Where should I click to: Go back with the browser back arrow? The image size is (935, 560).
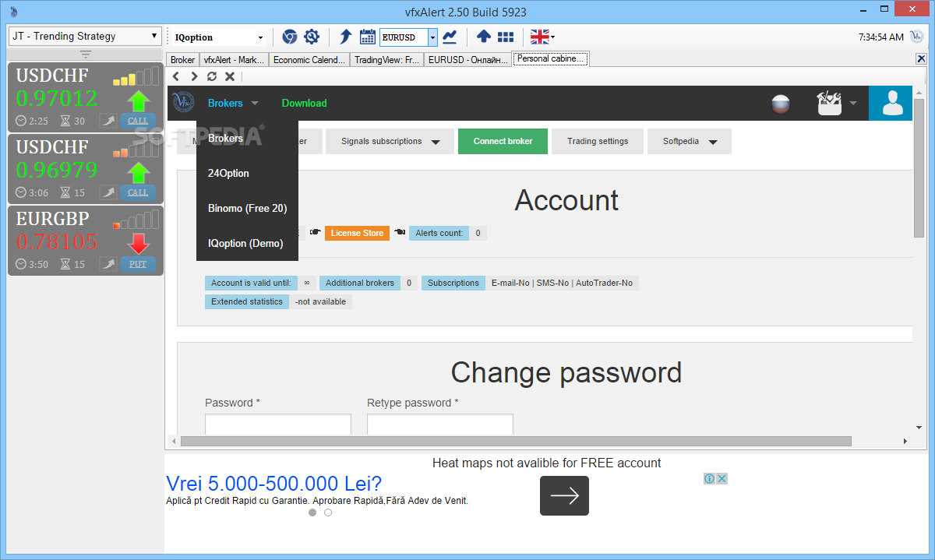click(x=176, y=76)
